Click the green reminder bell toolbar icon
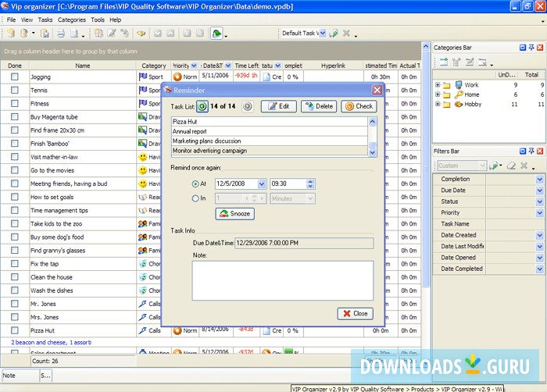The width and height of the screenshot is (547, 392). pyautogui.click(x=216, y=34)
